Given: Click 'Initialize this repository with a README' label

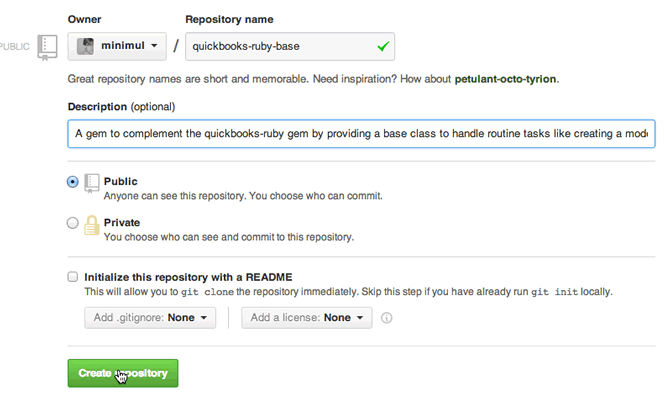Looking at the screenshot, I should pos(188,277).
